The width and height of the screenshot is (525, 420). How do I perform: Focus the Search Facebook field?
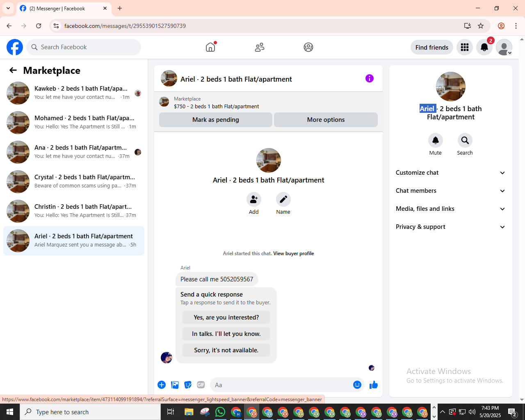(x=84, y=47)
